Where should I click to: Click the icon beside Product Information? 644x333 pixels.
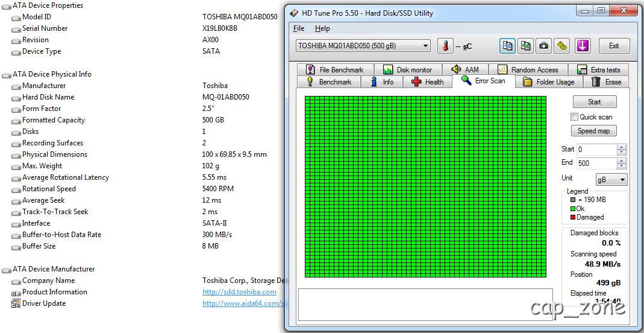[16, 293]
